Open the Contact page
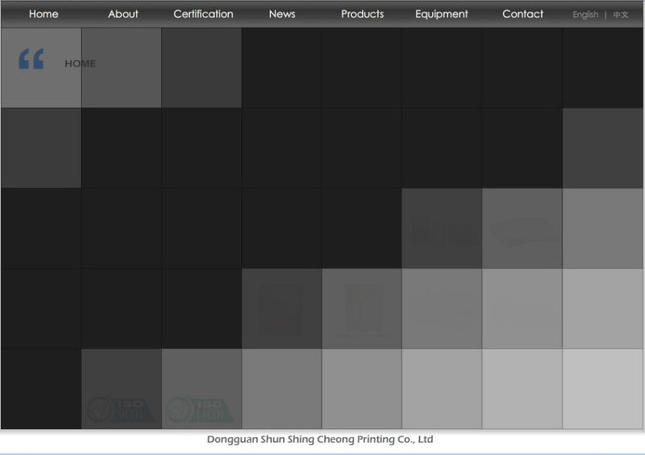This screenshot has width=645, height=455. (x=522, y=14)
